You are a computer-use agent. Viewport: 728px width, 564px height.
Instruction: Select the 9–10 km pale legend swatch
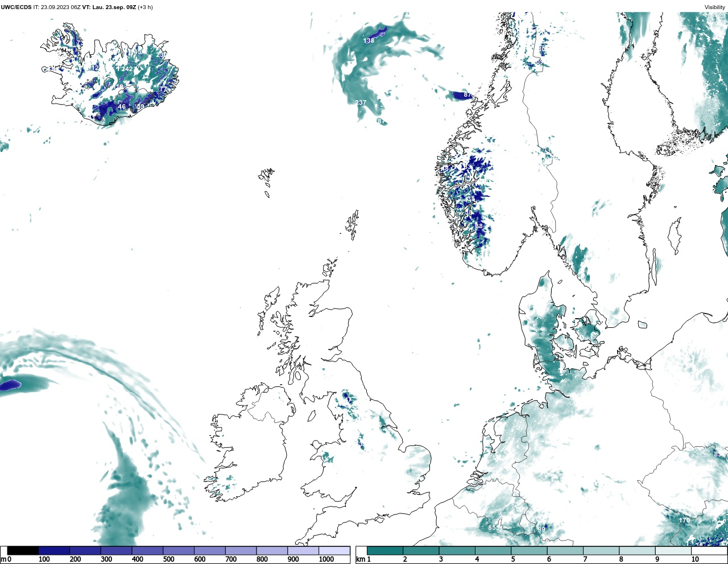coord(673,550)
